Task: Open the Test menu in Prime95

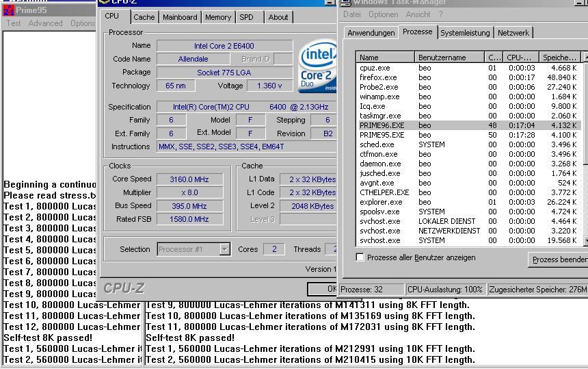Action: pos(14,23)
